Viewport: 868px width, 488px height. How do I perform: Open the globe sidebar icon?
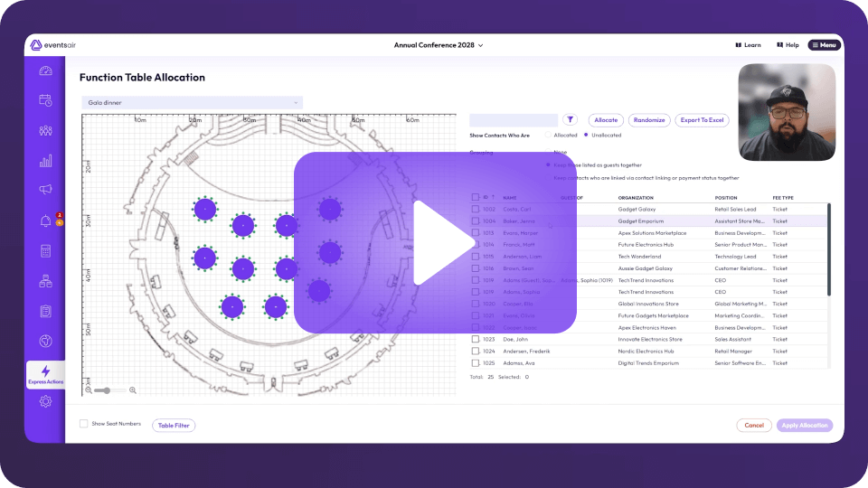(45, 341)
